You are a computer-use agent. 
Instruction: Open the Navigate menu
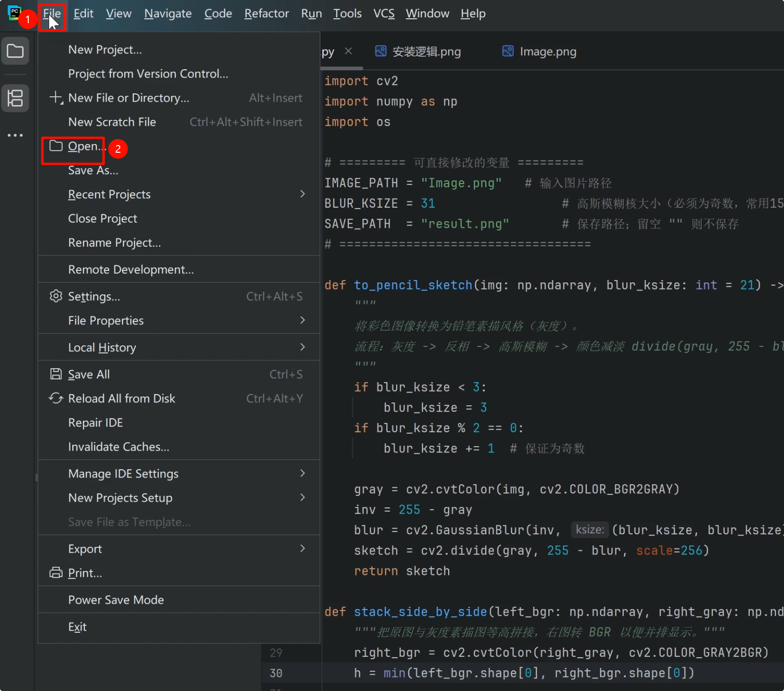(168, 14)
